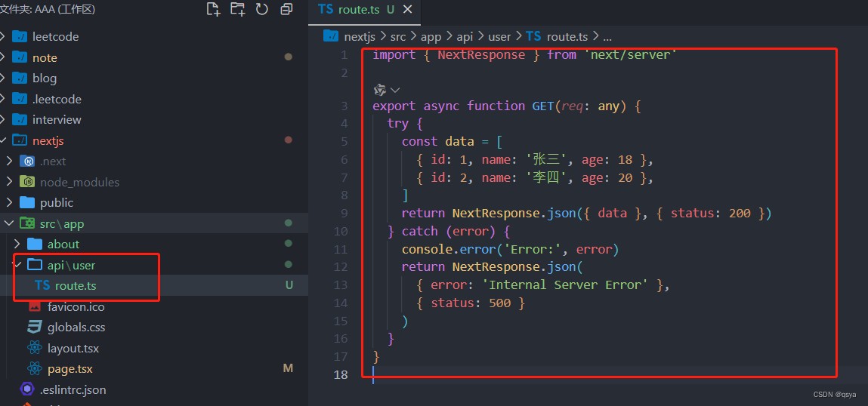Collapse all folders in explorer icon
This screenshot has height=406, width=868.
[x=287, y=9]
